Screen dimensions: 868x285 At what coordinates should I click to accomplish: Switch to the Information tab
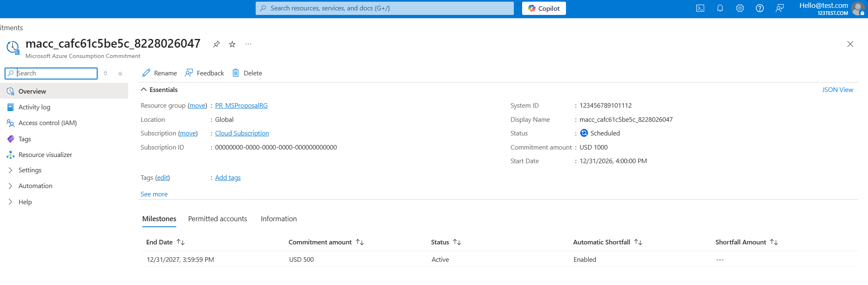[x=279, y=219]
